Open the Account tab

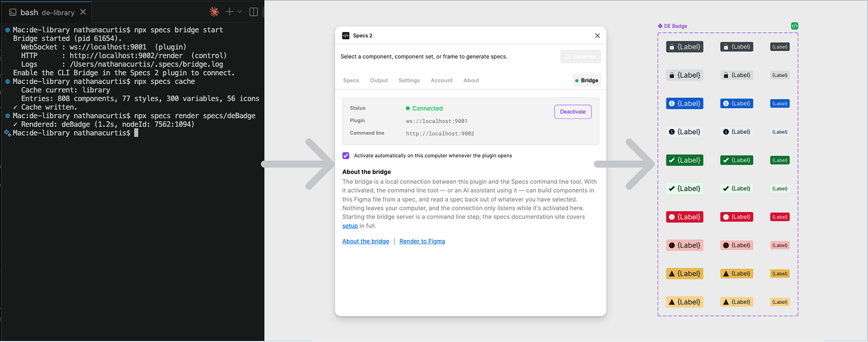[442, 81]
